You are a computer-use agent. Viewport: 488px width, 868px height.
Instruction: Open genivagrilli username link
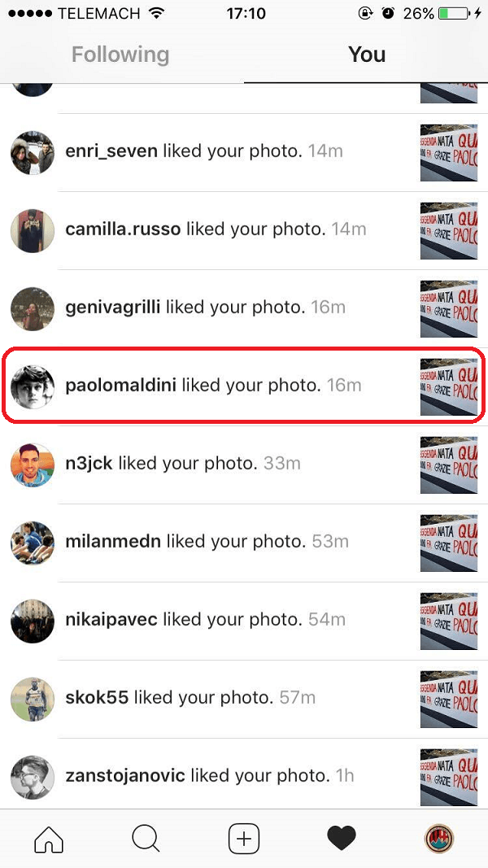tap(113, 308)
